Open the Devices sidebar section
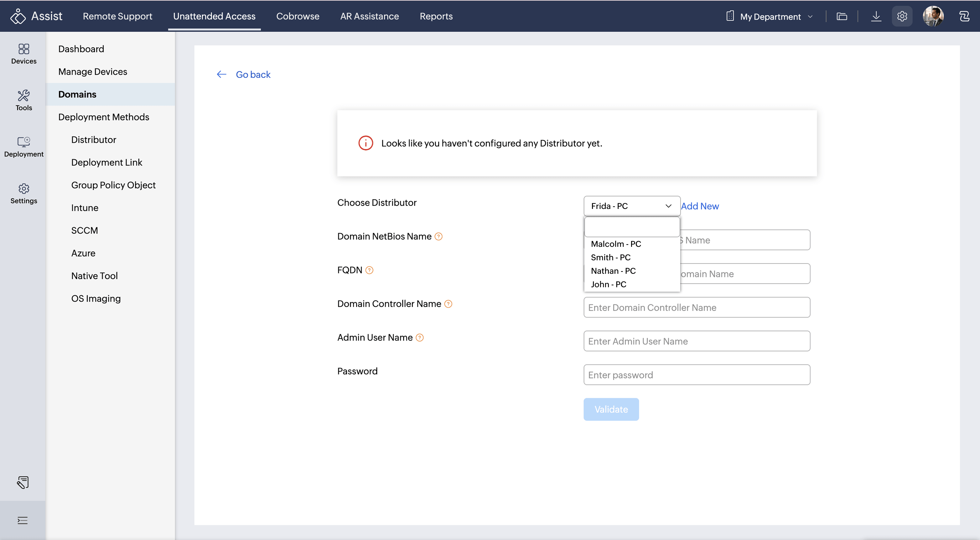This screenshot has width=980, height=540. pos(23,54)
